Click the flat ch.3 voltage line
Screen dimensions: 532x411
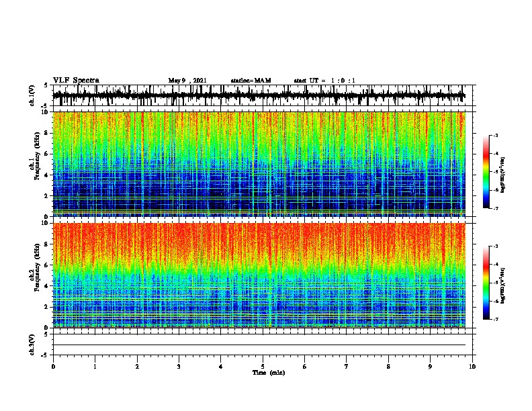tap(259, 345)
